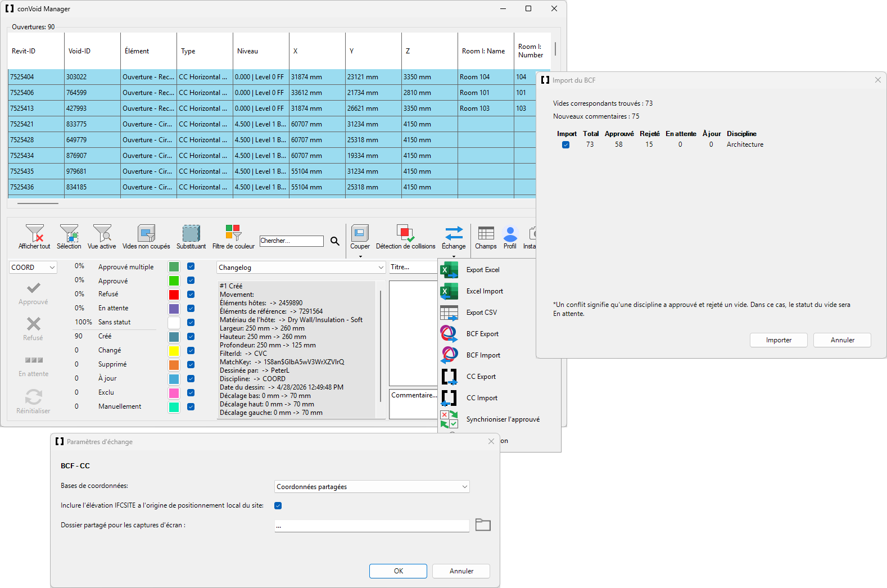This screenshot has height=588, width=887.
Task: Launch Détection de collisions
Action: pos(405,233)
